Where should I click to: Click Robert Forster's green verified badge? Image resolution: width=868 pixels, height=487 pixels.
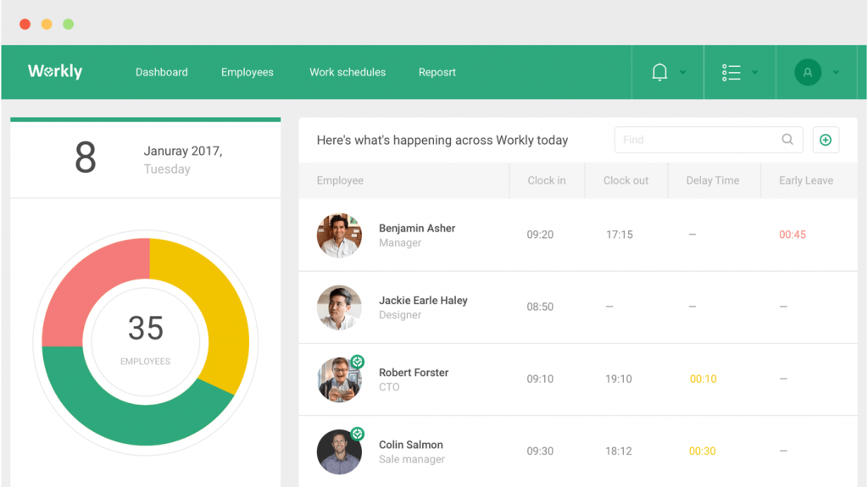click(x=358, y=362)
